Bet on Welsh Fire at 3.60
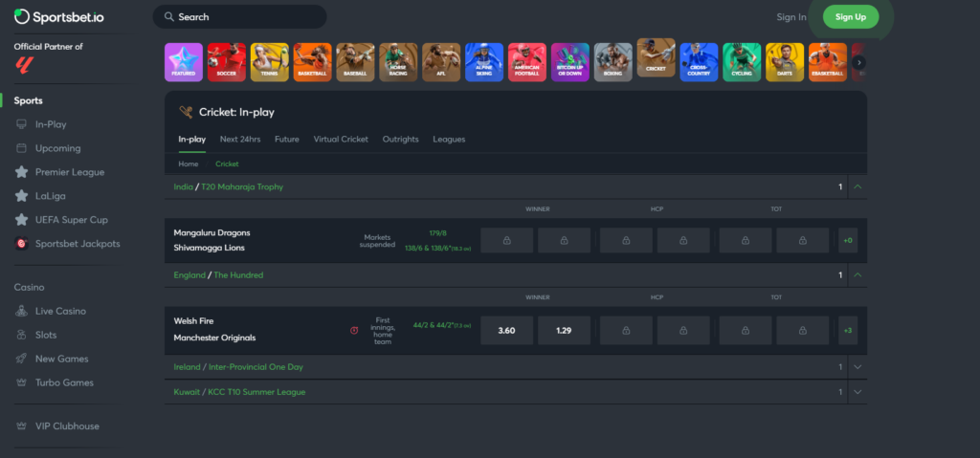This screenshot has height=458, width=980. pyautogui.click(x=507, y=331)
